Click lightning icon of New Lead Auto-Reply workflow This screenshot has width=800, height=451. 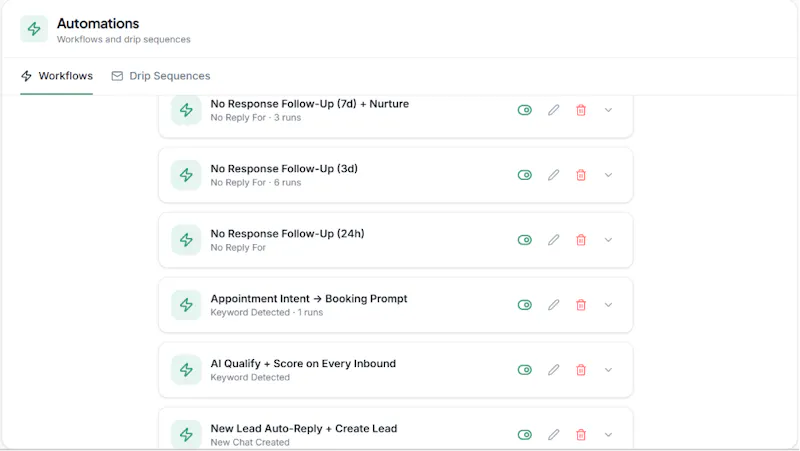(x=186, y=435)
